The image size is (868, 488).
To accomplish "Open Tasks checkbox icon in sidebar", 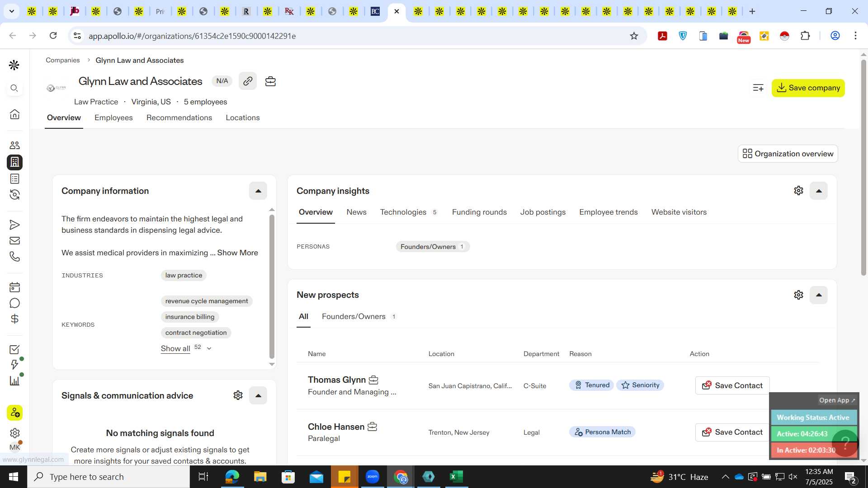I will [14, 349].
